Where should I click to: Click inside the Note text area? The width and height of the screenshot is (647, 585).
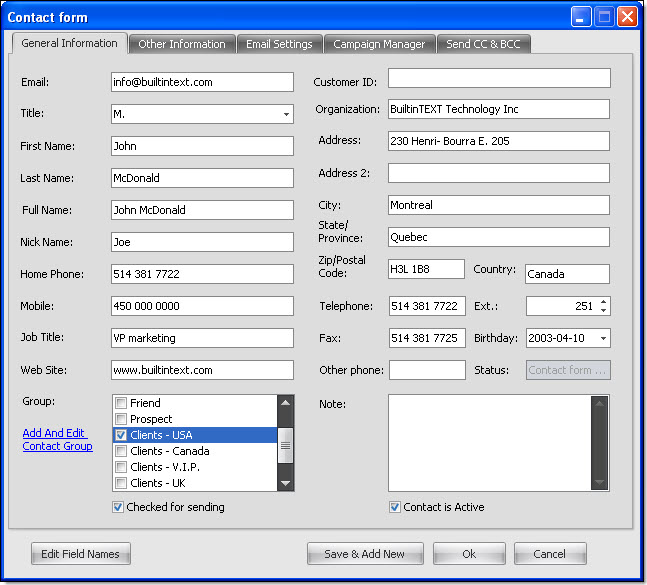pyautogui.click(x=490, y=443)
